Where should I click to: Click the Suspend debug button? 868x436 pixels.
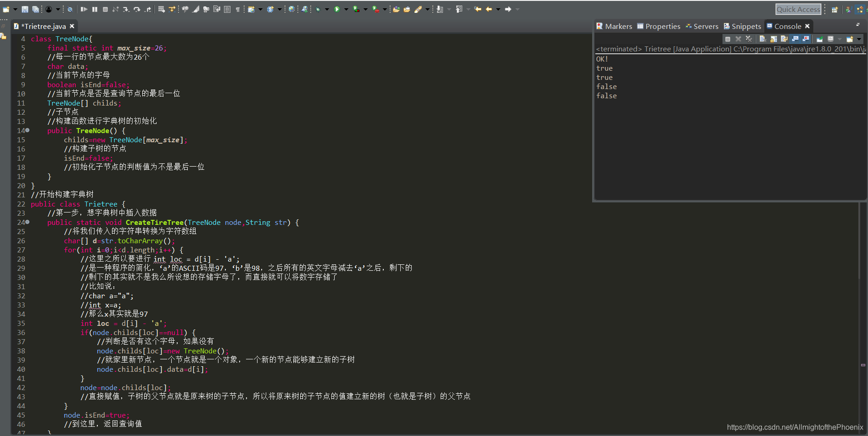click(x=95, y=9)
